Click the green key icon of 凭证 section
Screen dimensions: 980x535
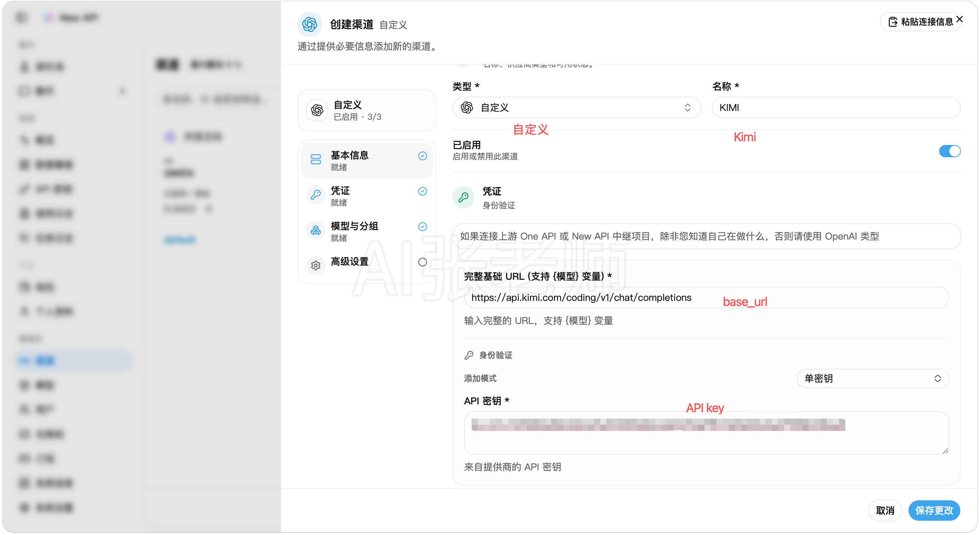pos(463,197)
